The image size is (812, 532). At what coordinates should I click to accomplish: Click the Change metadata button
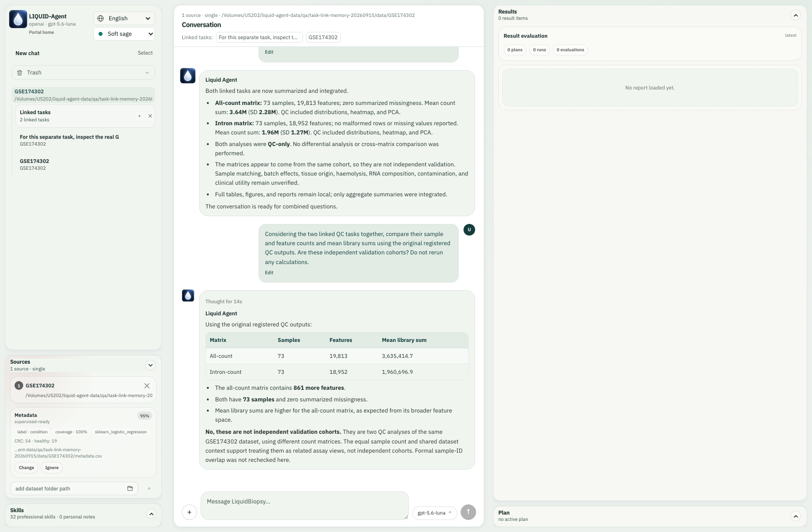(x=27, y=468)
